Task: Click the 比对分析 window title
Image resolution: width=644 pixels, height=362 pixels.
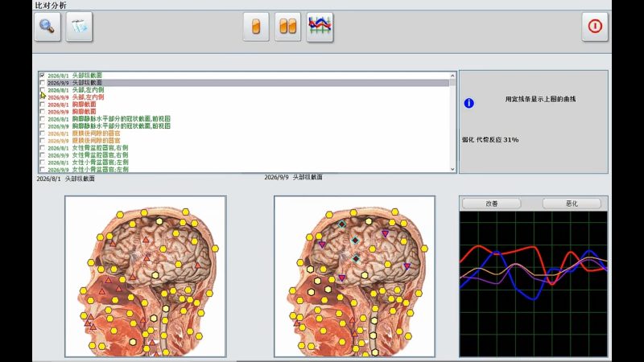Action: point(51,6)
